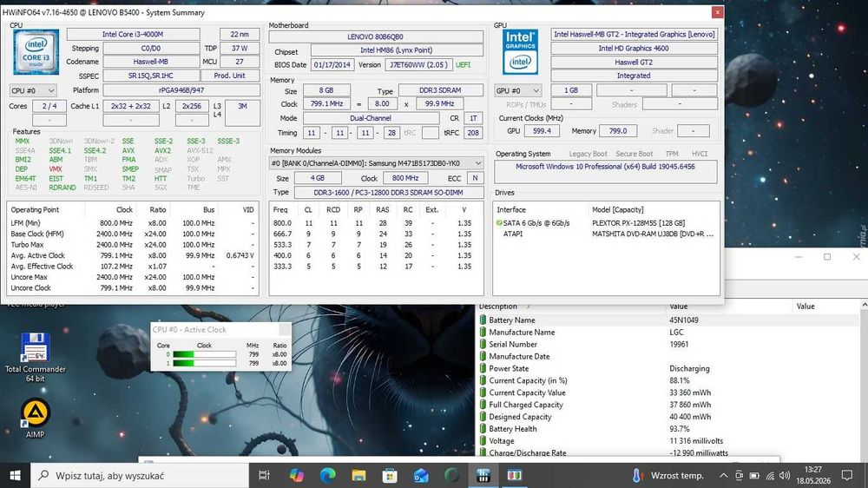Click the battery tray icon
Viewport: 868px width, 488px height.
[x=754, y=475]
